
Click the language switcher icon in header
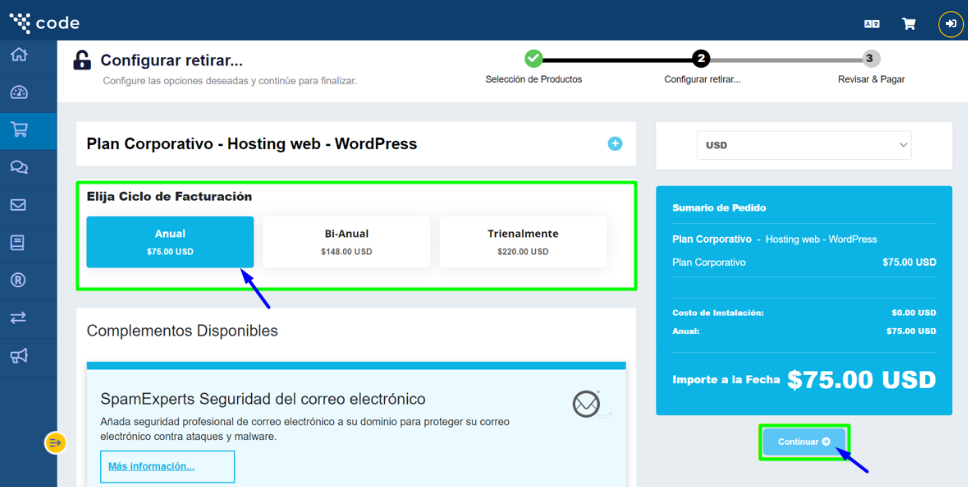(871, 24)
